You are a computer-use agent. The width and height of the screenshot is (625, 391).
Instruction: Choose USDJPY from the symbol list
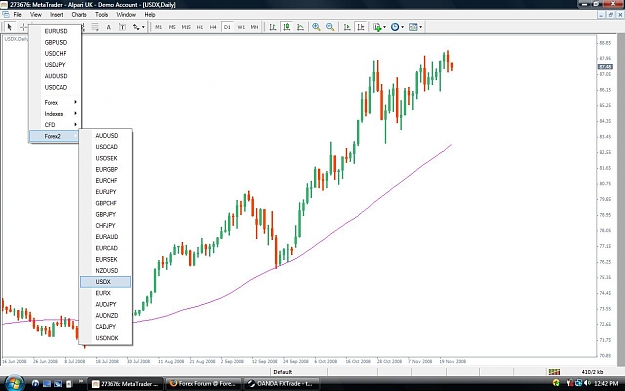55,65
